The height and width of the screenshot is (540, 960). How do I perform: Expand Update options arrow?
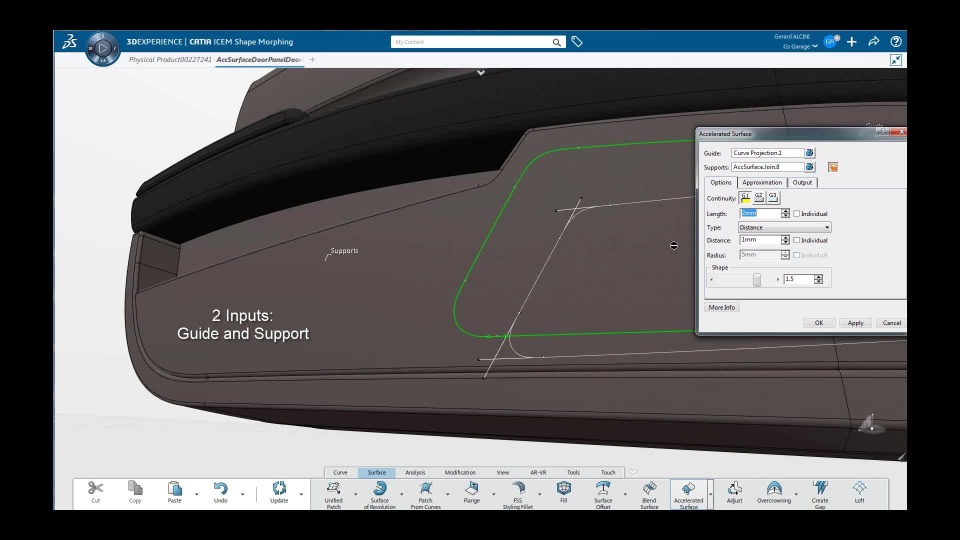click(x=301, y=493)
